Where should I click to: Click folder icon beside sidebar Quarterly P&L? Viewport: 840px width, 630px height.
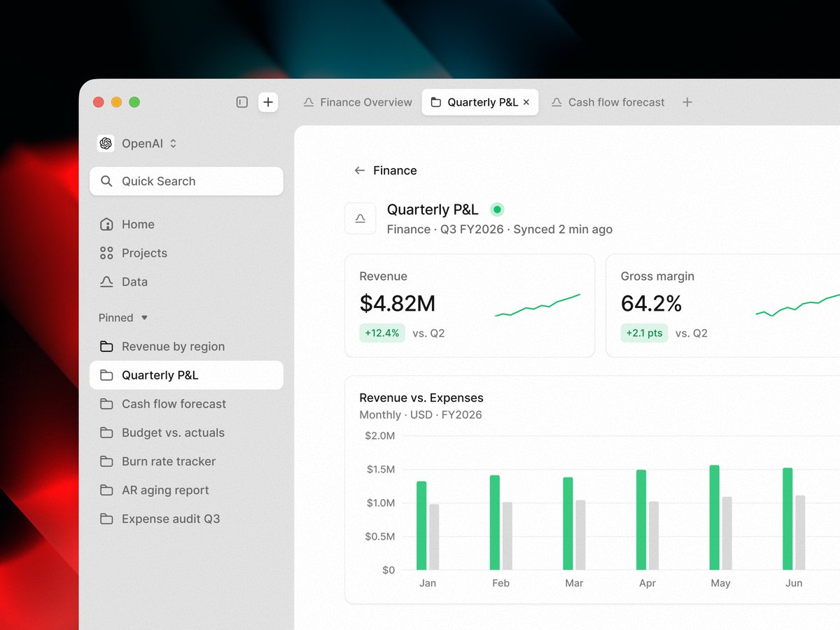(x=106, y=375)
